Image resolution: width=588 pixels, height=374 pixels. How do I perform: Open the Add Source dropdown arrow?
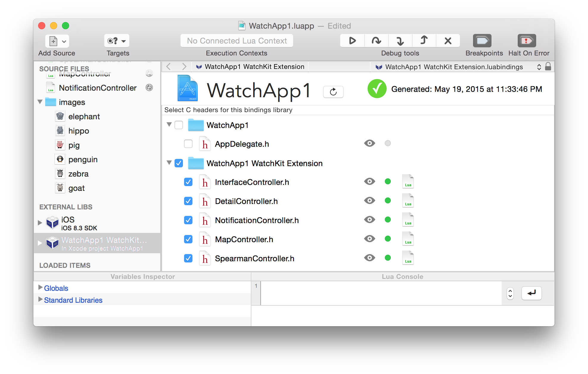point(64,41)
